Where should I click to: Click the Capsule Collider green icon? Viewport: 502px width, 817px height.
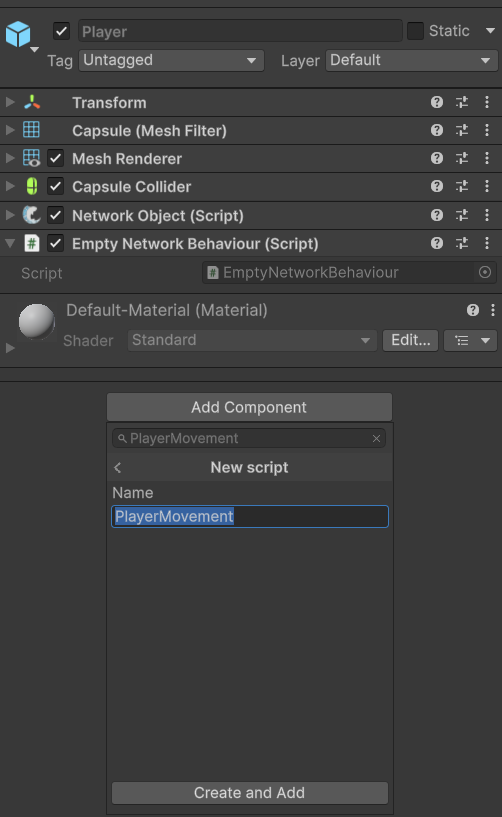(x=32, y=186)
